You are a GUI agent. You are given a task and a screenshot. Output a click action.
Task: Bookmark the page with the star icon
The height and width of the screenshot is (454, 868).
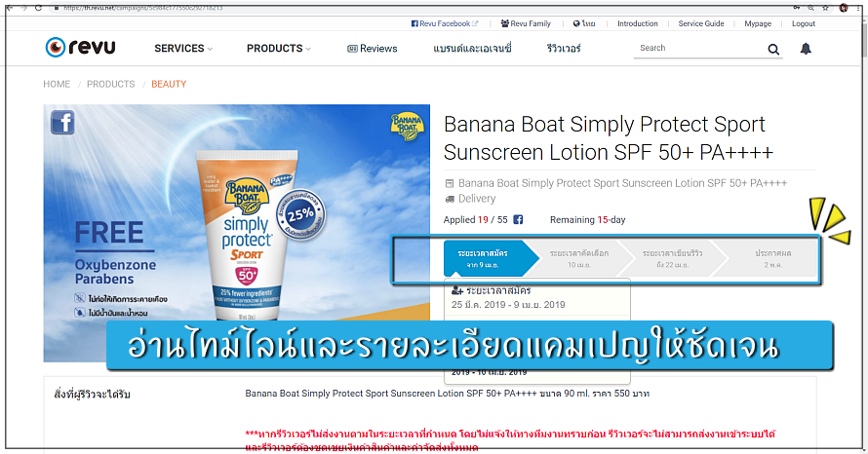(x=825, y=8)
